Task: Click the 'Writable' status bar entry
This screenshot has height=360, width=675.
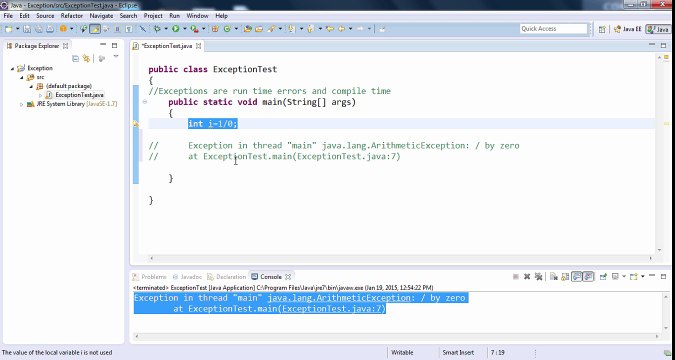Action: coord(402,353)
